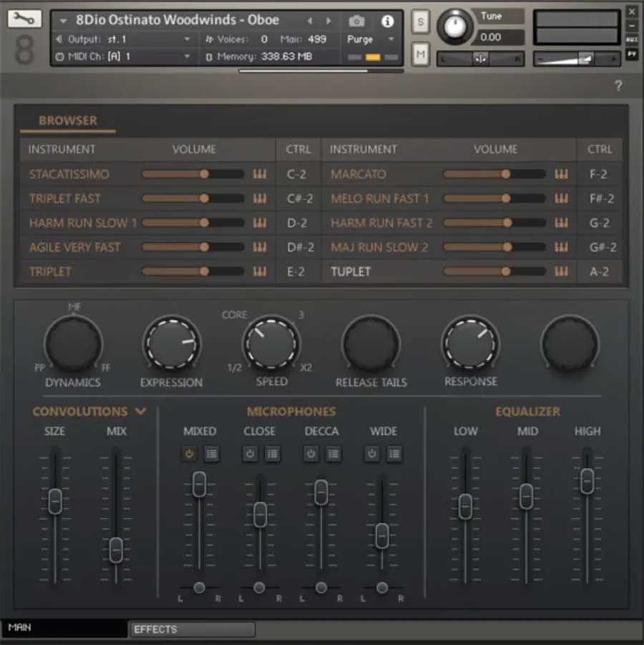Click the F#-2 CTRL key value
Screen dimensions: 644x645
pyautogui.click(x=601, y=199)
